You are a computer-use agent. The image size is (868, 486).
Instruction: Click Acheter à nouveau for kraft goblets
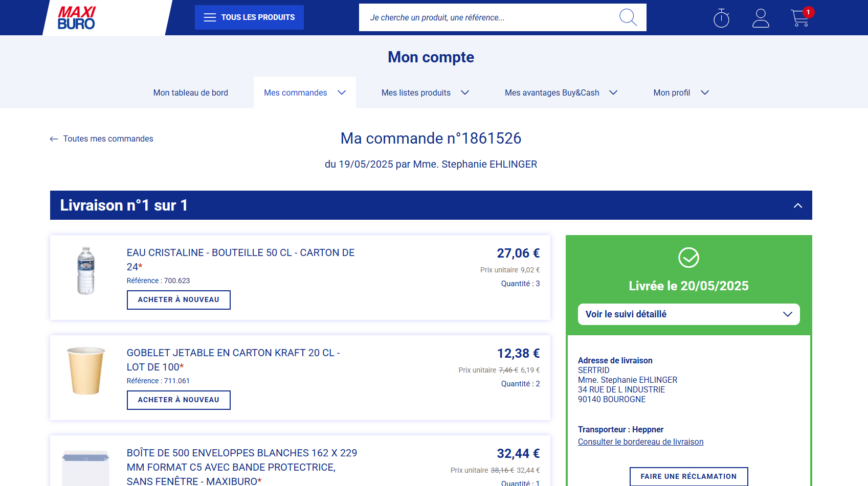tap(179, 400)
